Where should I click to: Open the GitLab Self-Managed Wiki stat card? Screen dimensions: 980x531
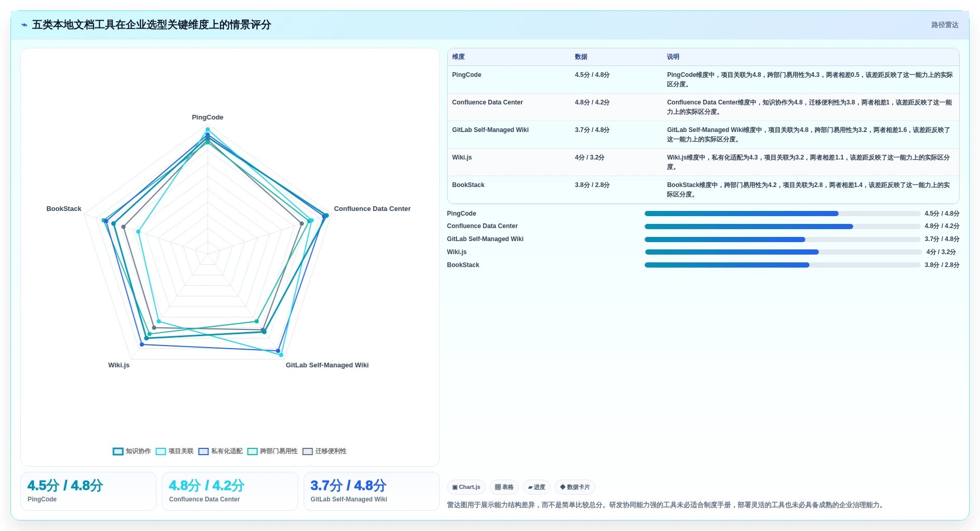point(372,491)
